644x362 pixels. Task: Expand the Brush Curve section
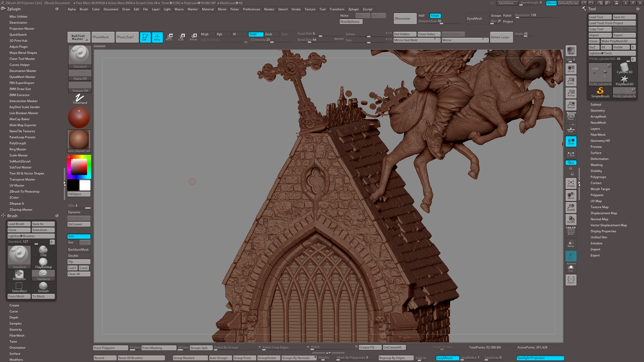click(x=14, y=311)
